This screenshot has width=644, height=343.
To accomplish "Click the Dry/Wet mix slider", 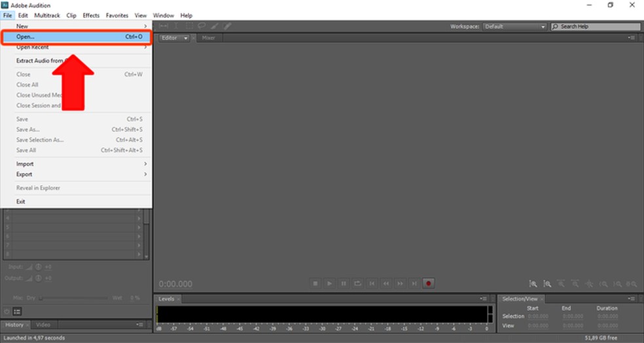I will (73, 298).
